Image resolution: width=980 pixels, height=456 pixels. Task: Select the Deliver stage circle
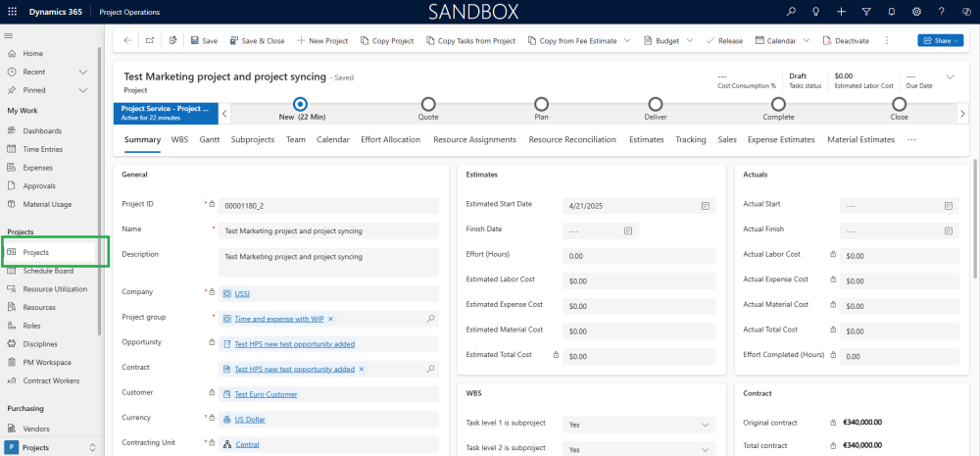655,104
